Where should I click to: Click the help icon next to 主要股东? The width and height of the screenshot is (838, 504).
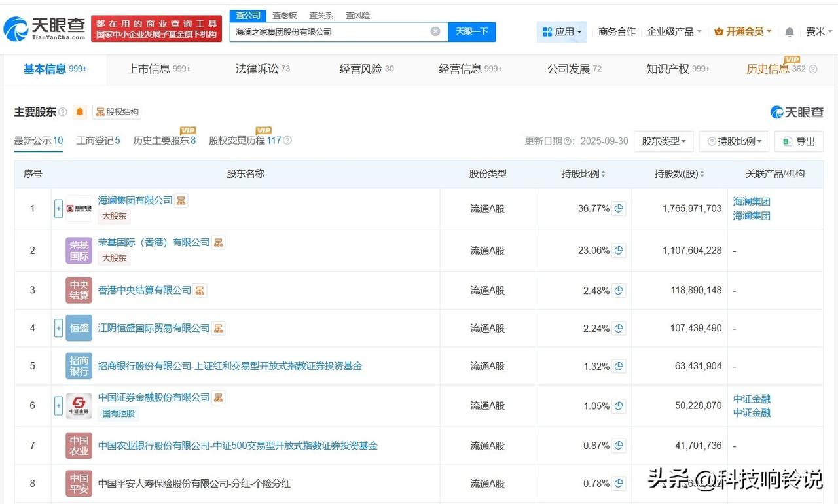[63, 112]
